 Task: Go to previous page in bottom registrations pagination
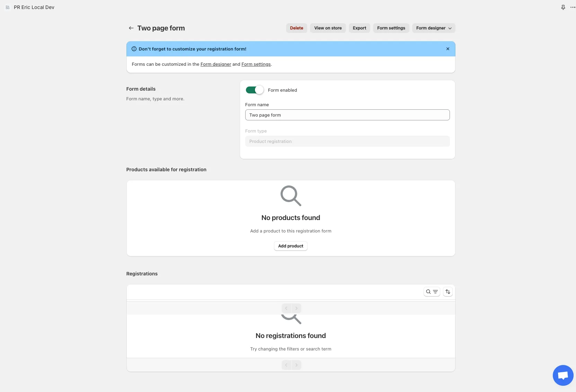tap(286, 365)
